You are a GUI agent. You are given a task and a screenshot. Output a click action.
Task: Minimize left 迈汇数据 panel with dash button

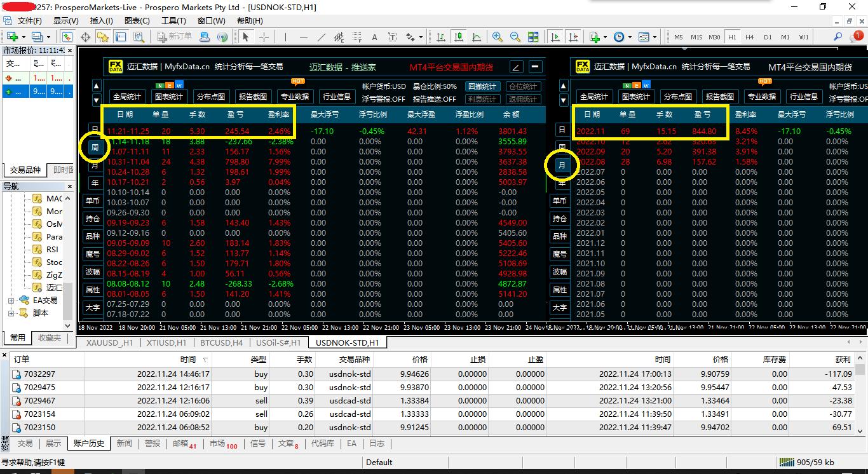click(536, 67)
